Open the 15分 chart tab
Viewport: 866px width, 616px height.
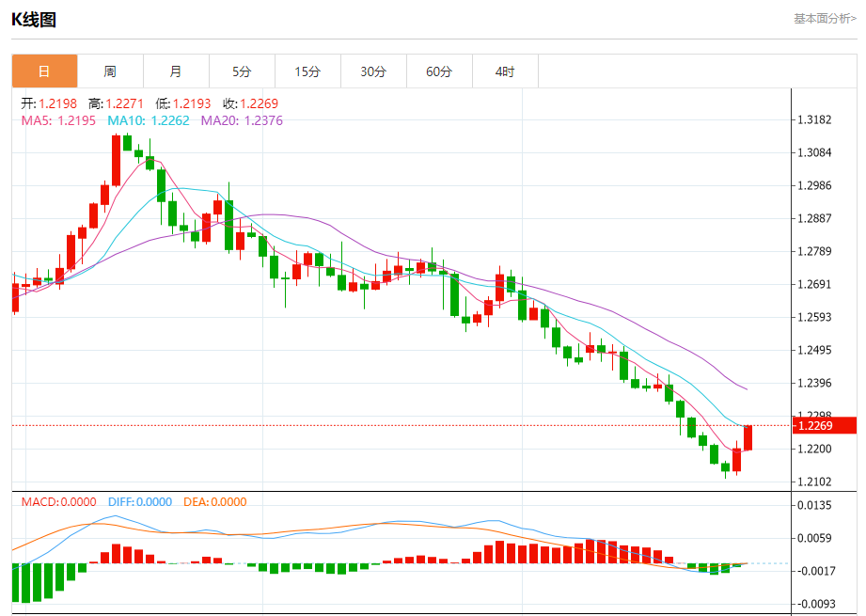pyautogui.click(x=307, y=71)
